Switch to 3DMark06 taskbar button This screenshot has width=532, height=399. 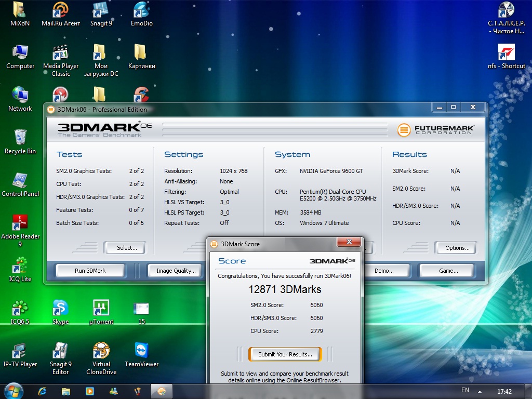(162, 391)
